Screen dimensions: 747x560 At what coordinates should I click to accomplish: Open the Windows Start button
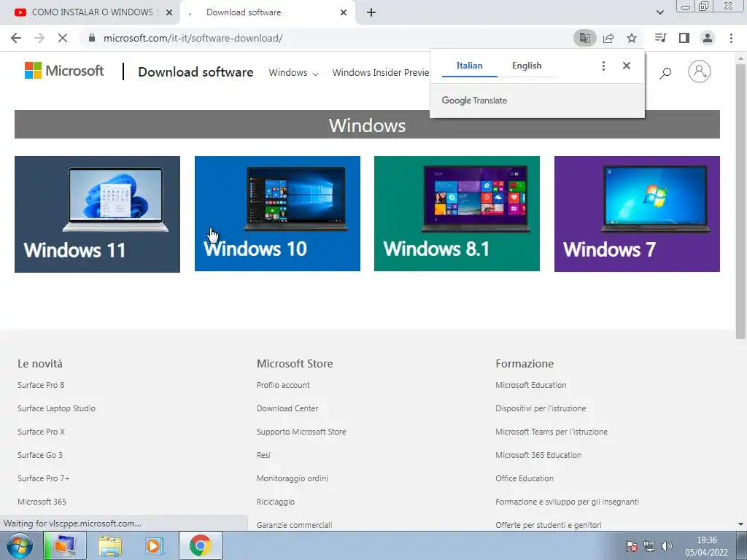click(20, 545)
